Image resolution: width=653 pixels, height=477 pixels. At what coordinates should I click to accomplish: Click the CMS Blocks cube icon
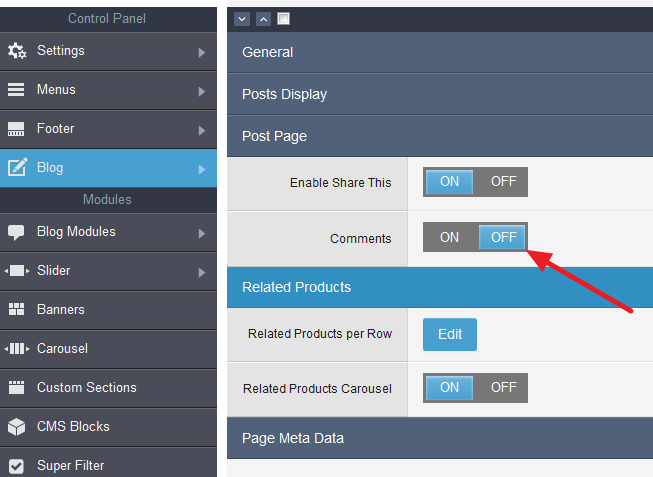[x=16, y=427]
